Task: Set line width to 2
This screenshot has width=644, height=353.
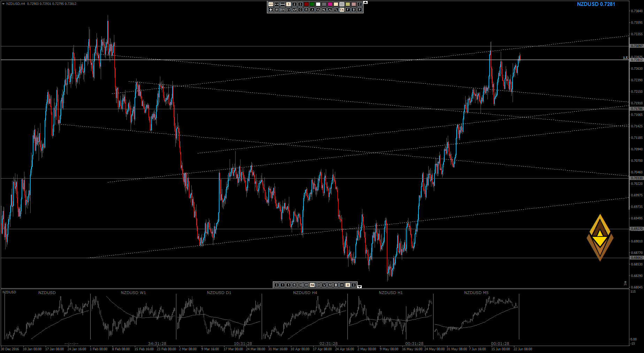Action: pos(294,4)
